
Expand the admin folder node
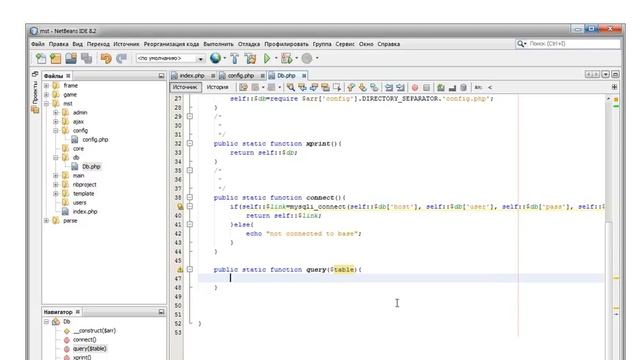coord(56,113)
